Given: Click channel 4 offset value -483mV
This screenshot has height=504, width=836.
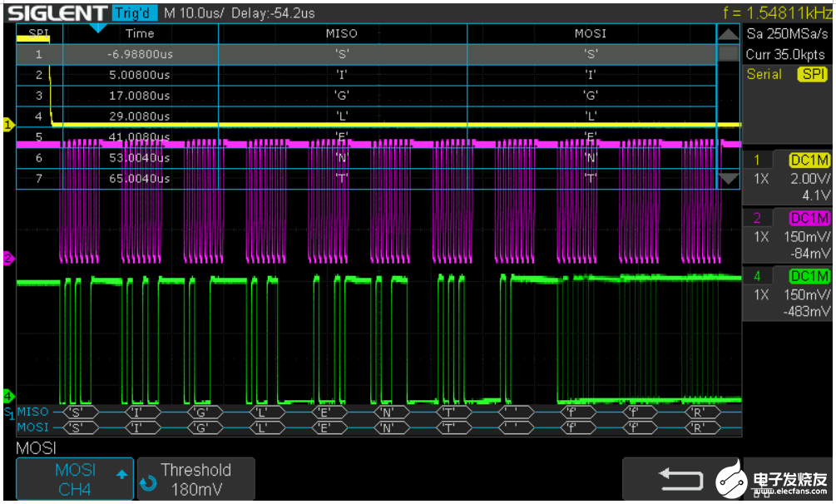Looking at the screenshot, I should pos(806,312).
